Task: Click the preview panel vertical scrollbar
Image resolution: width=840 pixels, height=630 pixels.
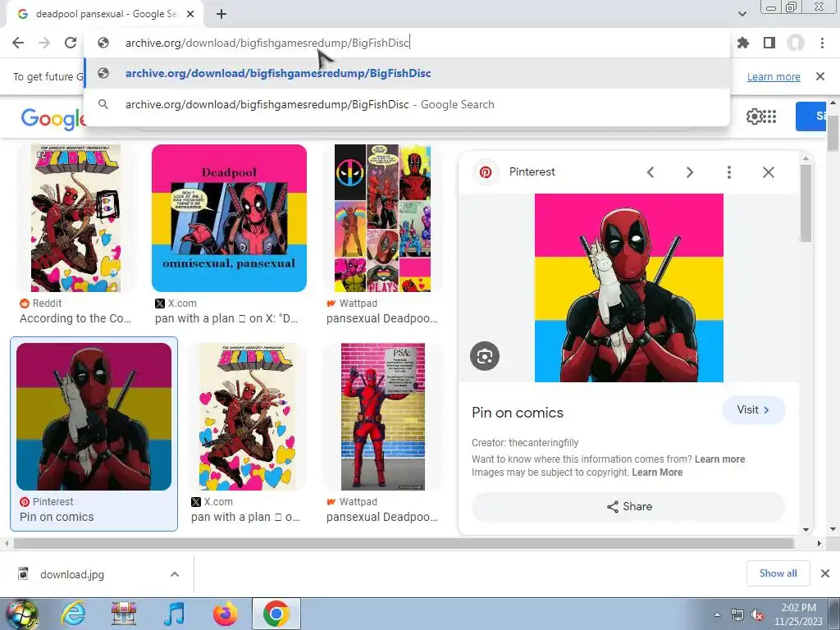Action: (806, 203)
